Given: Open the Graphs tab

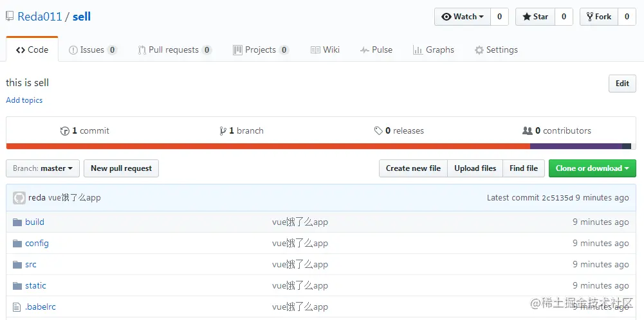Looking at the screenshot, I should pyautogui.click(x=434, y=50).
